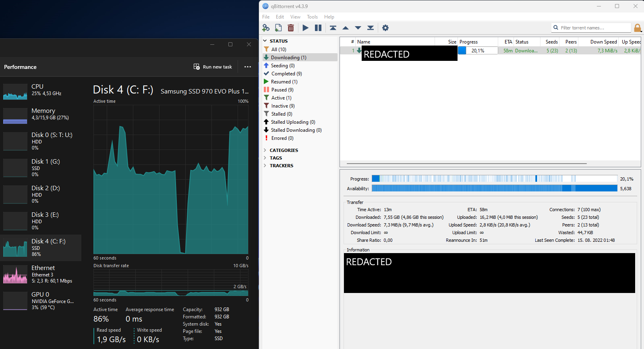
Task: Click the horizontal scrollbar under torrent list
Action: pos(466,164)
